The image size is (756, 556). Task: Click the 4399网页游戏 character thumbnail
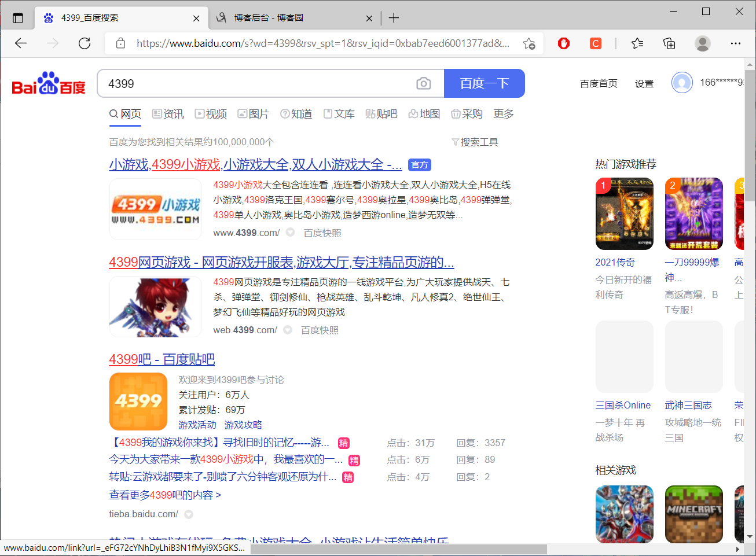click(x=156, y=307)
